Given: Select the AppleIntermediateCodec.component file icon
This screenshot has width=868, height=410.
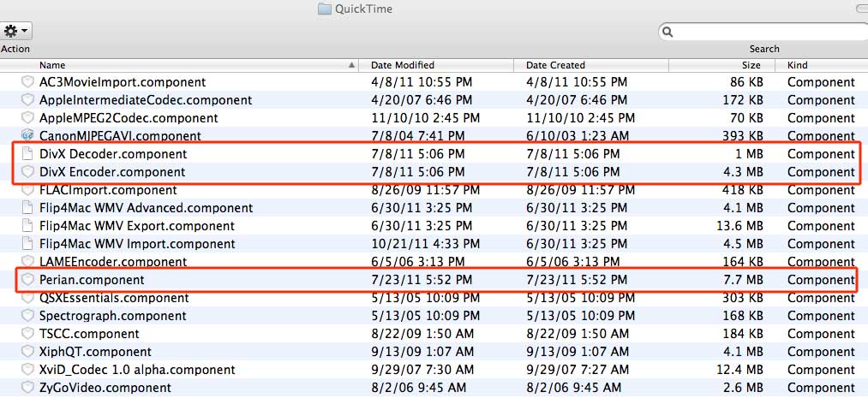Looking at the screenshot, I should [x=27, y=100].
